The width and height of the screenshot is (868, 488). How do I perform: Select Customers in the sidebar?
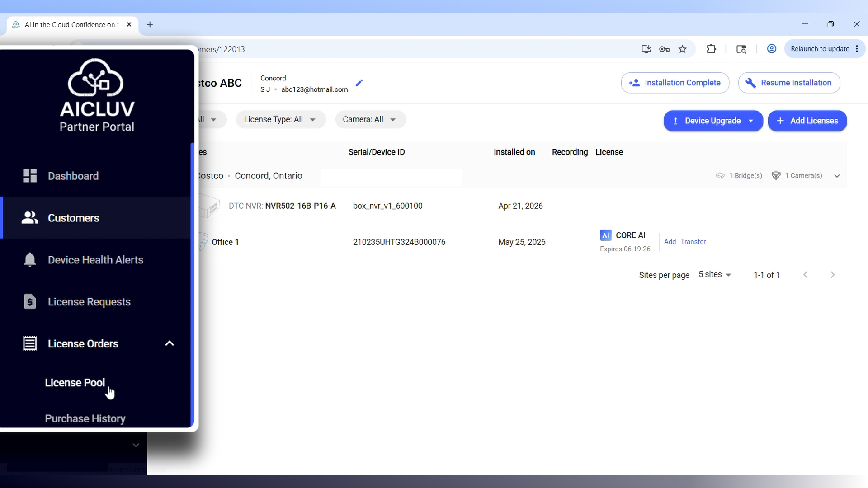click(x=73, y=218)
